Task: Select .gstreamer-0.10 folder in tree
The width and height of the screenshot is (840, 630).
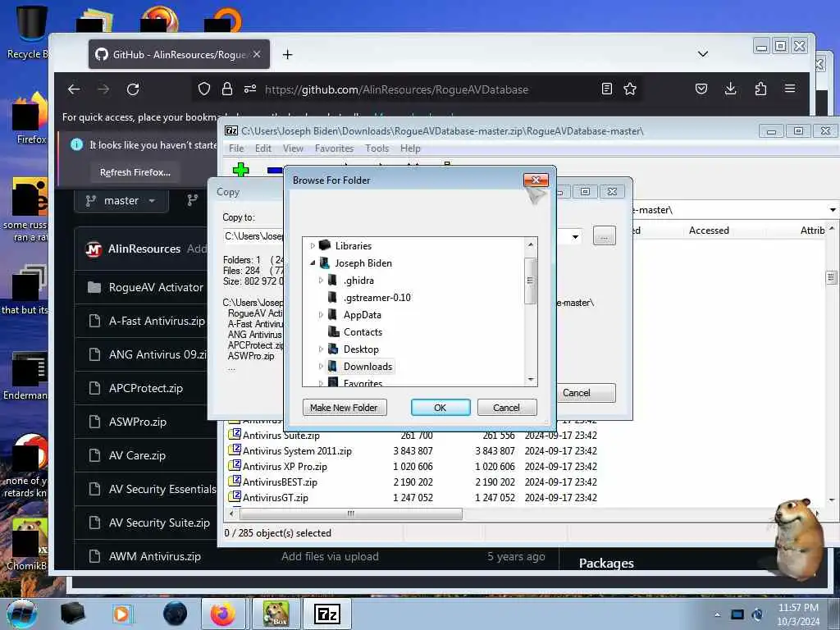Action: click(377, 297)
